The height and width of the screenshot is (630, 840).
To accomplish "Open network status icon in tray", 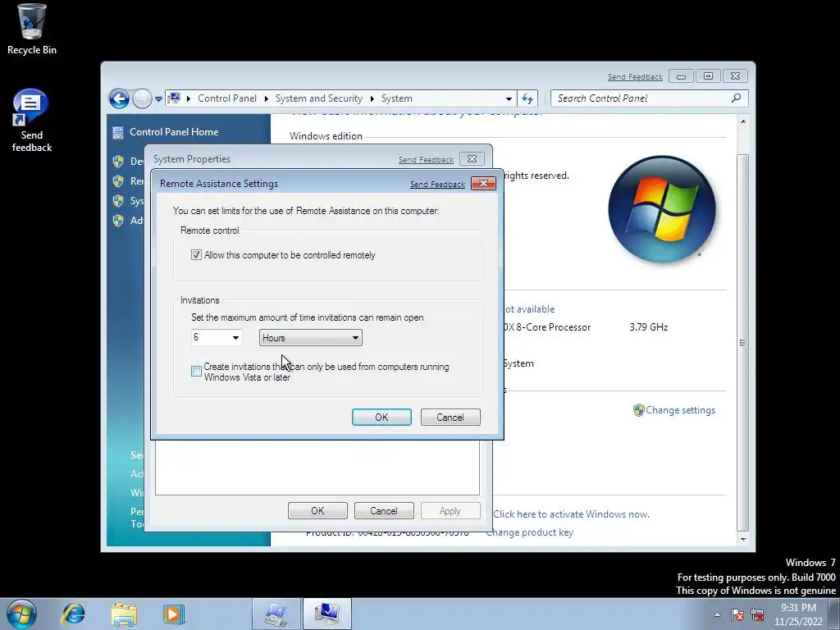I will coord(757,614).
